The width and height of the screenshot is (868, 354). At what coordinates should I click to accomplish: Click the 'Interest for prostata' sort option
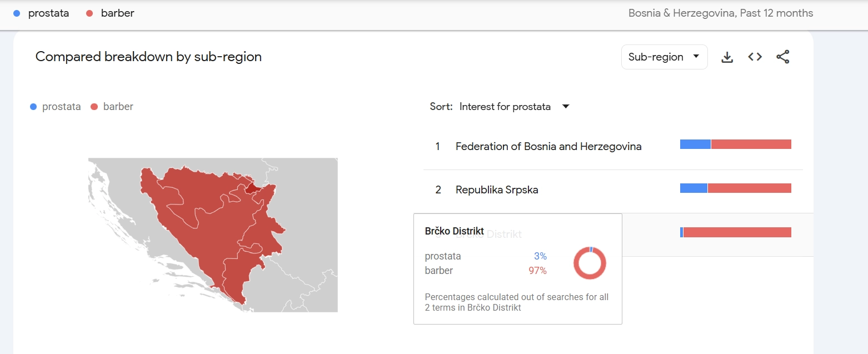pyautogui.click(x=505, y=107)
